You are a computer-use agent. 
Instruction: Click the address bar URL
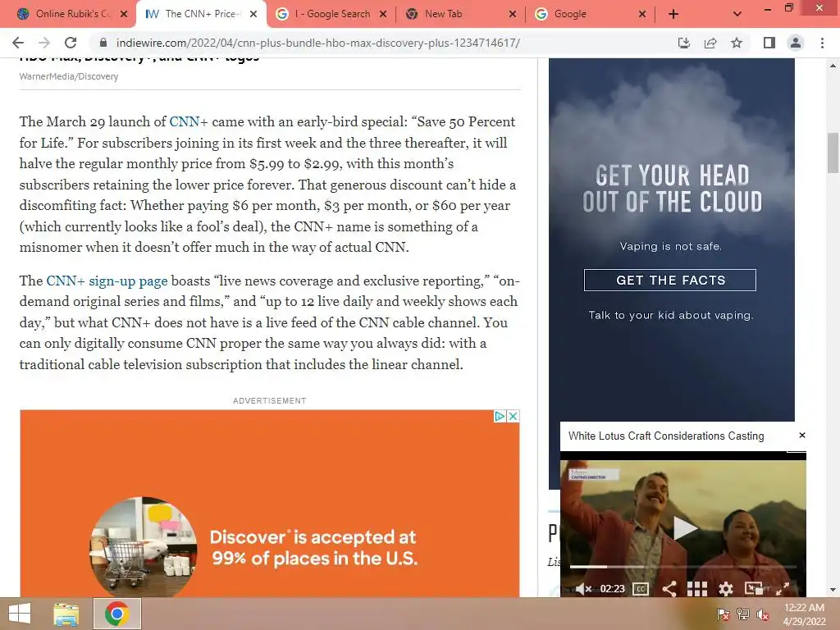[x=318, y=43]
